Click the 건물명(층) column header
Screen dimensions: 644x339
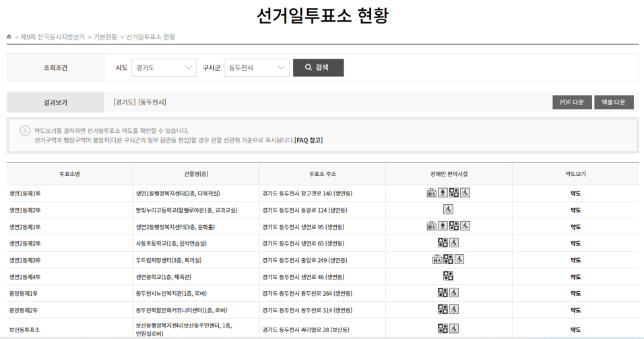196,174
